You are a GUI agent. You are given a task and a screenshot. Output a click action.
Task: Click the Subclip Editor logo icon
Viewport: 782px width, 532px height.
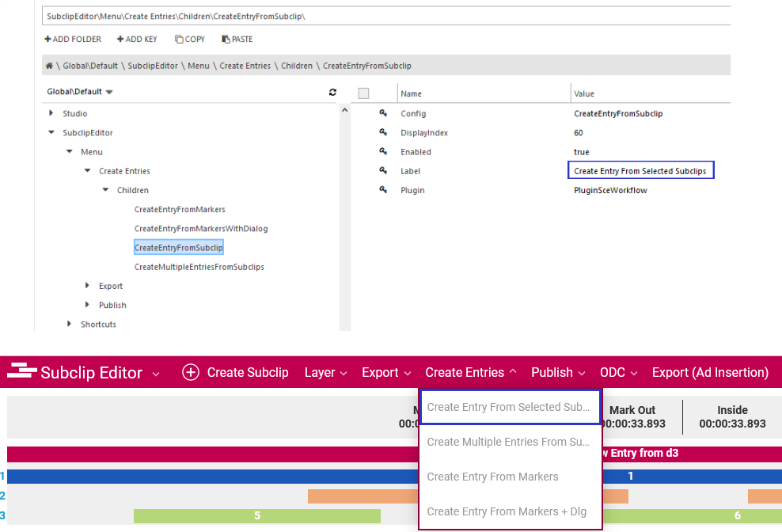point(22,372)
